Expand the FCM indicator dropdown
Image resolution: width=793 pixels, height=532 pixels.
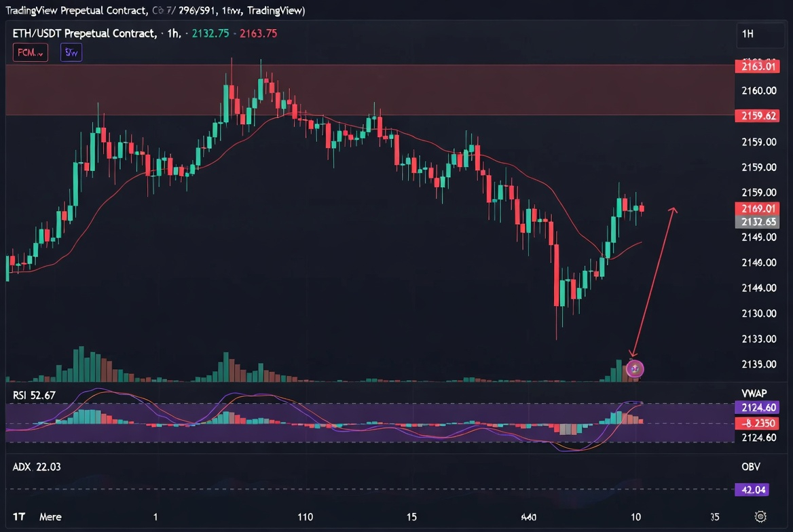(x=31, y=52)
